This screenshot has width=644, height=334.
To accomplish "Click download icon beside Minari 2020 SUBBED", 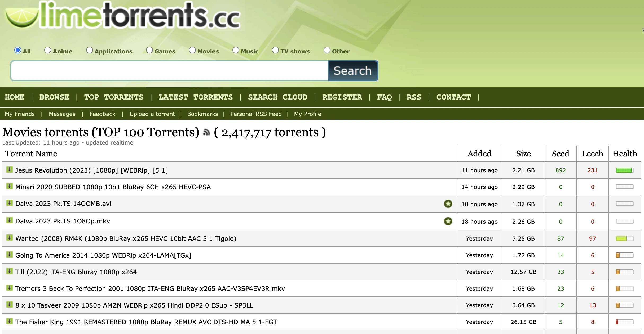I will tap(10, 186).
